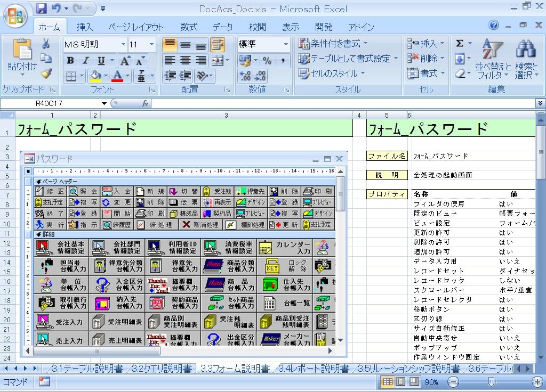This screenshot has width=546, height=392.
Task: Cut selection with the scissors icon
Action: [x=46, y=44]
